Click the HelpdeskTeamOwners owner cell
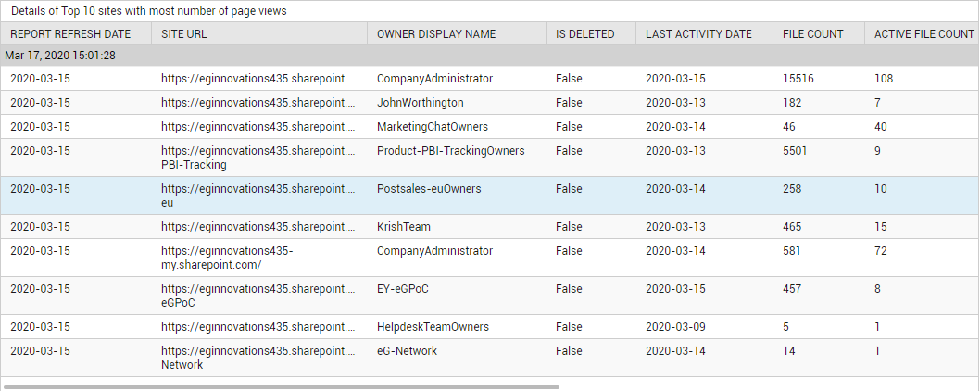This screenshot has height=391, width=980. pos(433,326)
